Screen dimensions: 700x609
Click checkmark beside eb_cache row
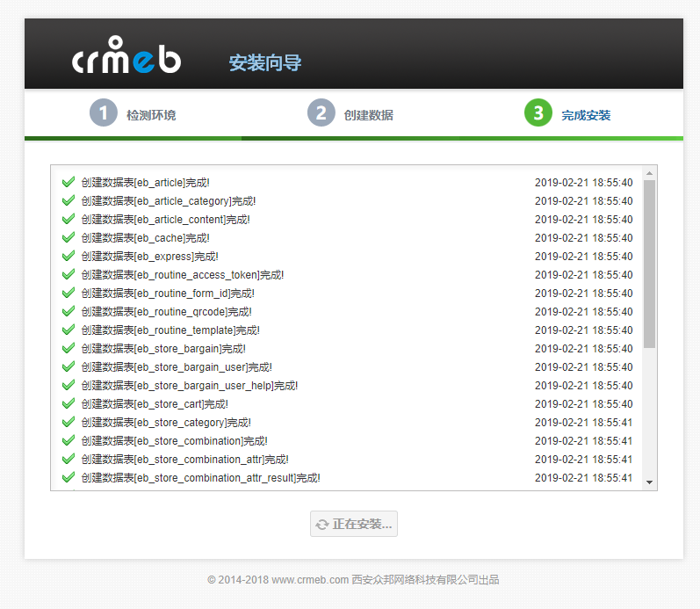[69, 237]
